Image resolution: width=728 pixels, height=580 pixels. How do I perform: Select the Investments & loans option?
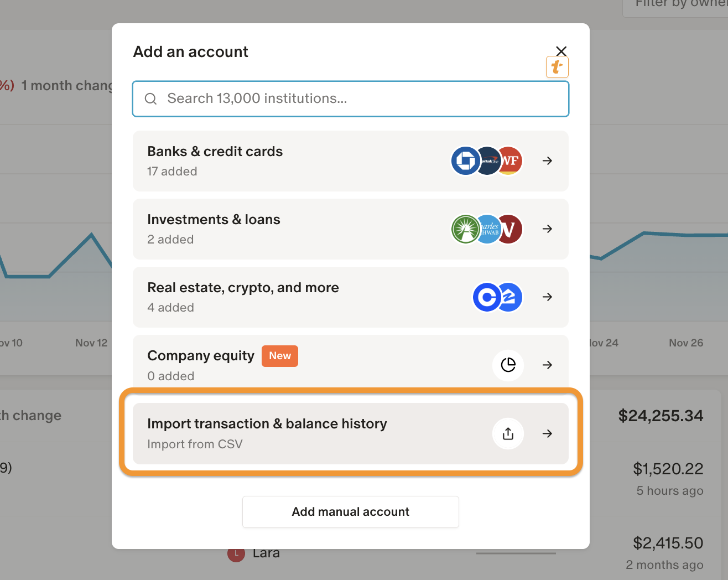click(277, 229)
